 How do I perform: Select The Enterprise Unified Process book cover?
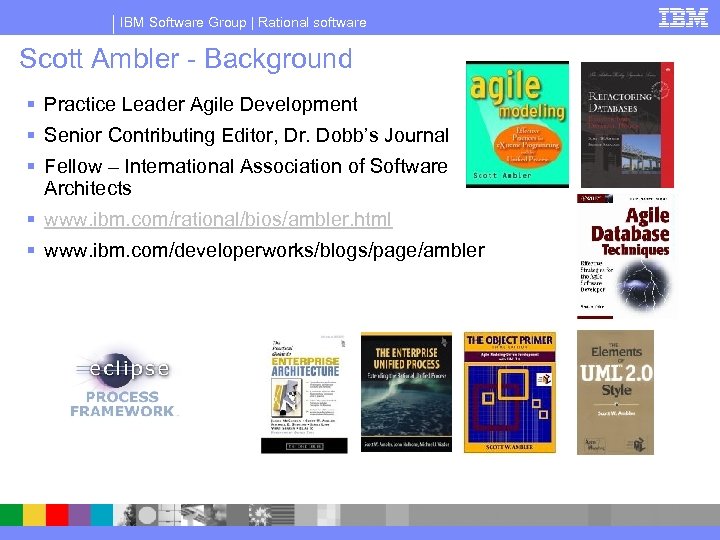pos(406,392)
